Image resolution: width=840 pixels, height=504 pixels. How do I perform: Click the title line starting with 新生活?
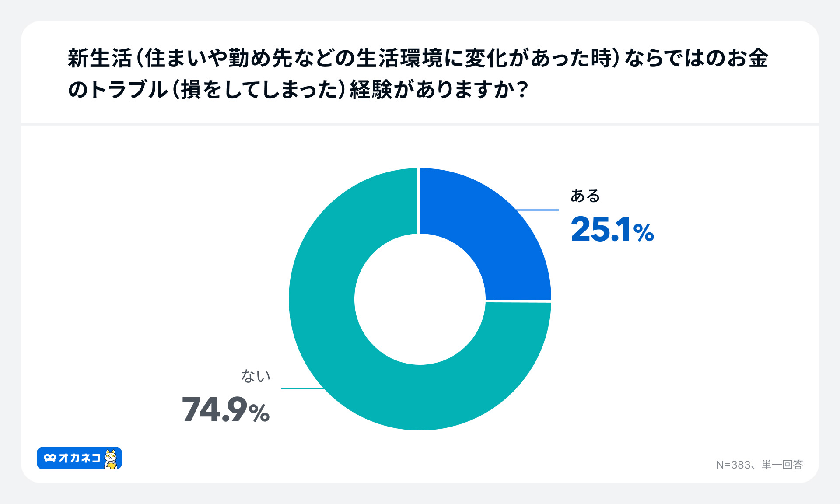click(x=418, y=58)
